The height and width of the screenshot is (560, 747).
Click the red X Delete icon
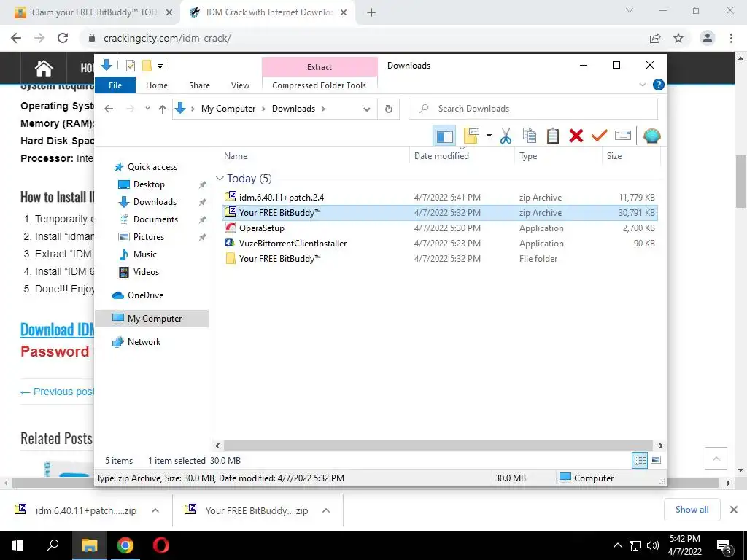pyautogui.click(x=576, y=136)
